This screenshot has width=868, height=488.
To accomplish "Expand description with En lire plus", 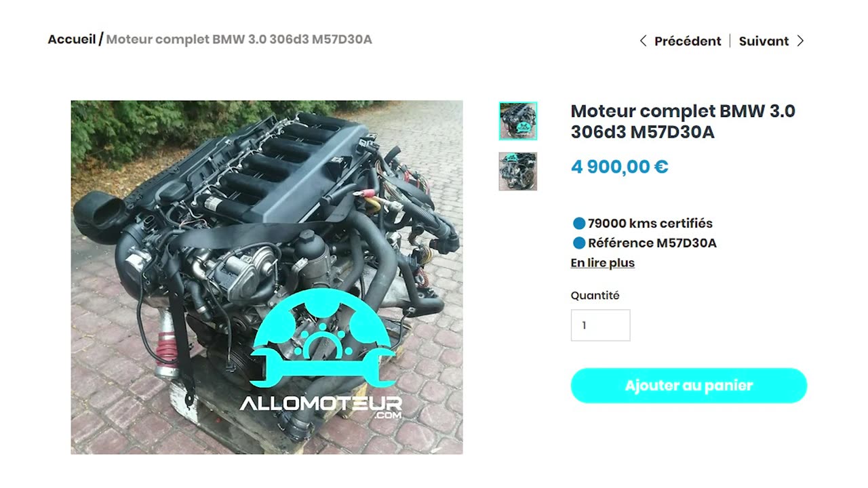I will pos(603,263).
